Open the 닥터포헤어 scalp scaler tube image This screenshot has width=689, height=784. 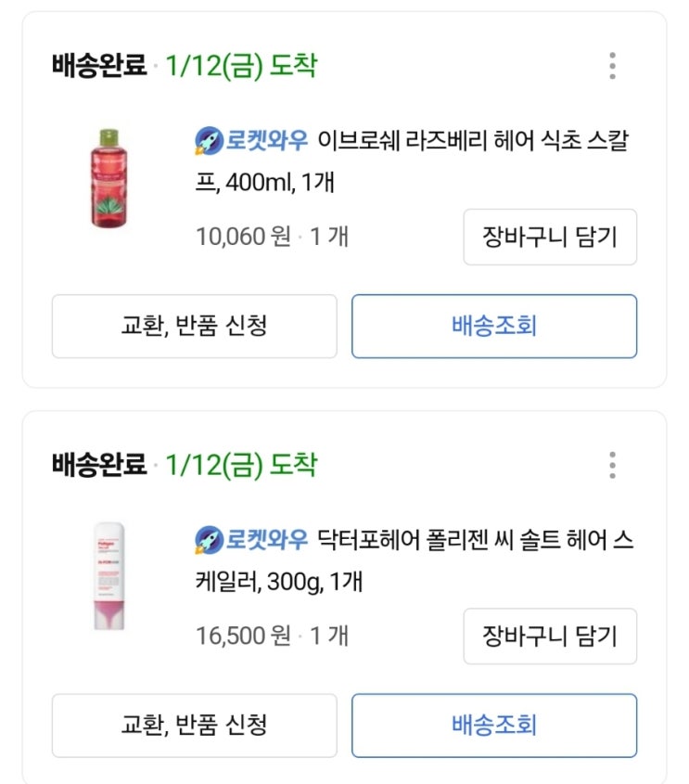pos(109,576)
